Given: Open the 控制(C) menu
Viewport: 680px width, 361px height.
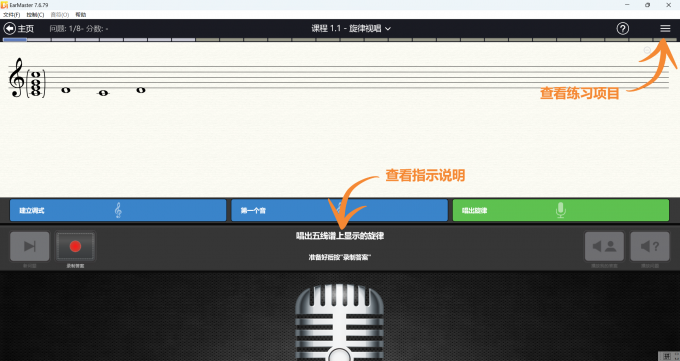Looking at the screenshot, I should point(35,15).
